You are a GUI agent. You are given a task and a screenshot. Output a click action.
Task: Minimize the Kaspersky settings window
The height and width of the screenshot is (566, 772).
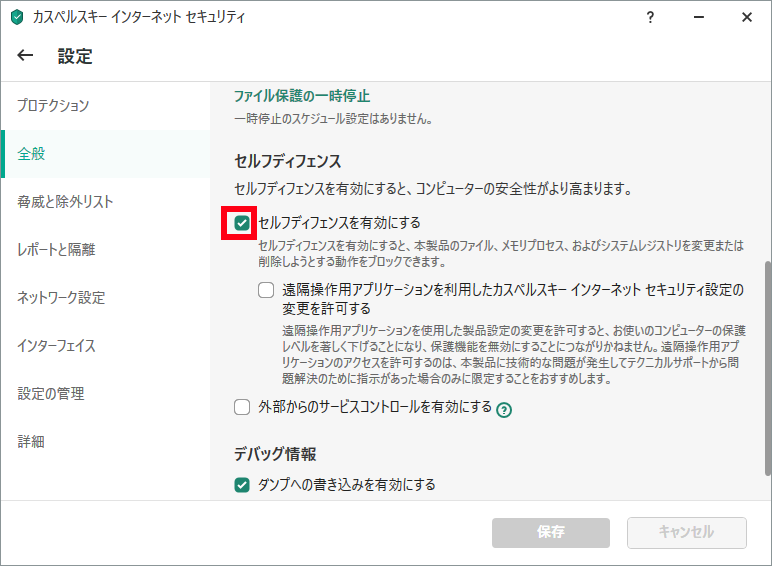click(698, 17)
